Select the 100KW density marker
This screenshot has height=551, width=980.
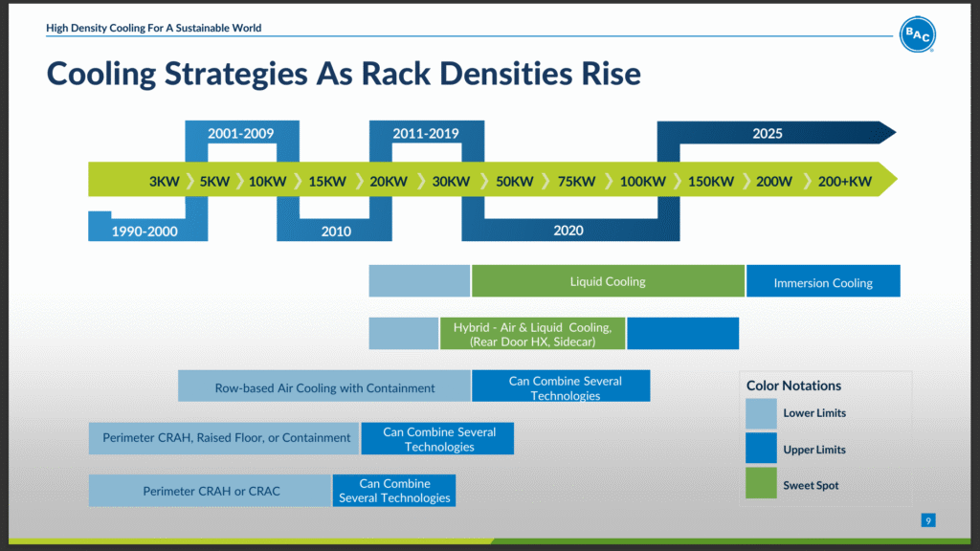click(642, 181)
